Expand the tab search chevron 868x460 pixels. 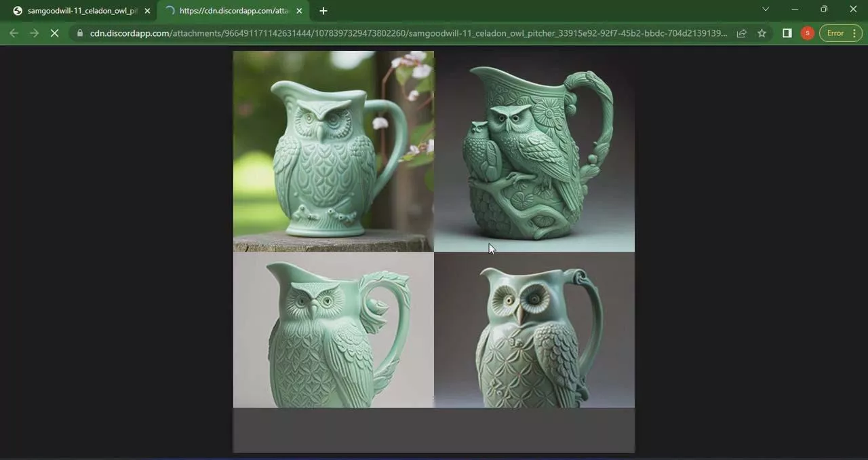[x=766, y=9]
